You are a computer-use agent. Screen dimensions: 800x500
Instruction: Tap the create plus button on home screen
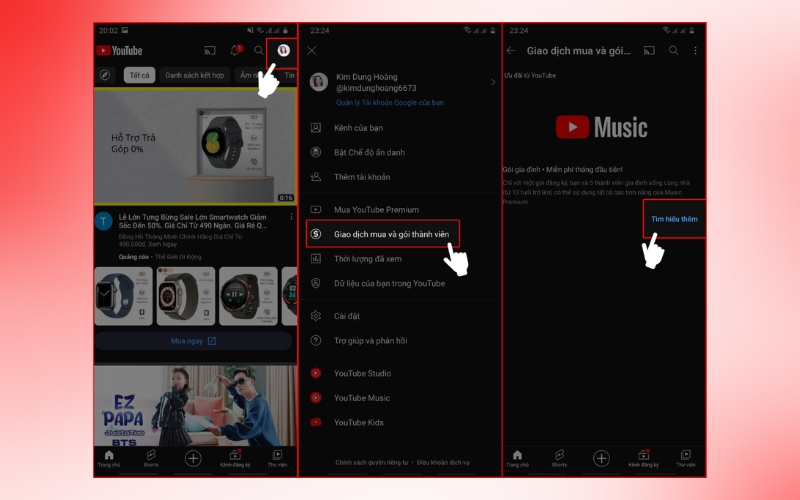tap(193, 459)
